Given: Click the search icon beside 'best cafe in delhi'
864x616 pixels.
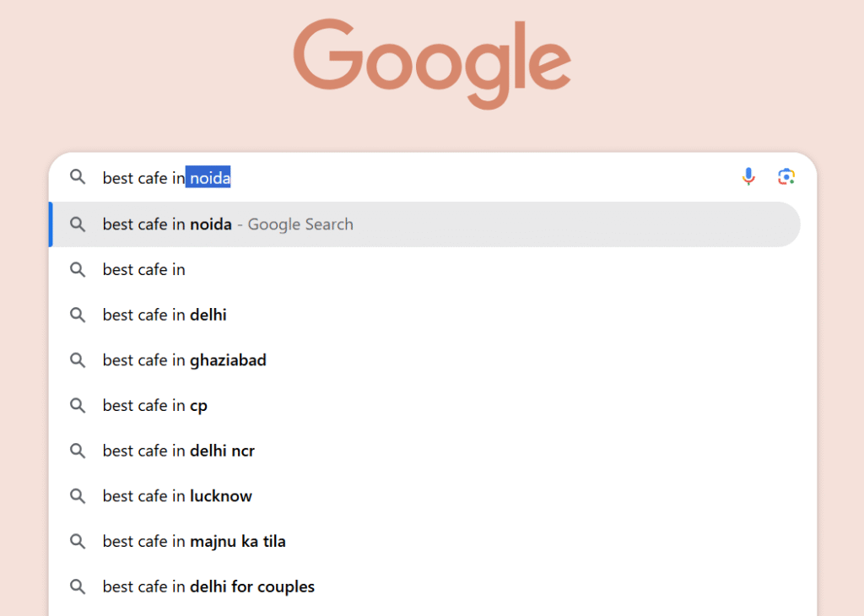Looking at the screenshot, I should 77,315.
